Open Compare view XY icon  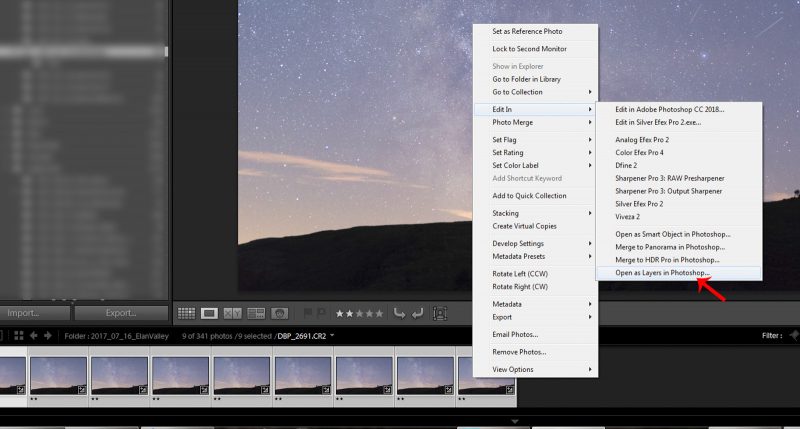(233, 313)
